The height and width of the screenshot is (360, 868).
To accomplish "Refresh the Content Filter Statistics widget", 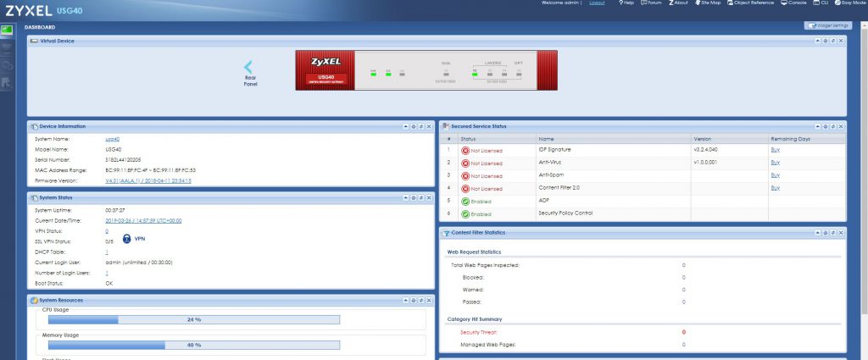I will click(833, 233).
